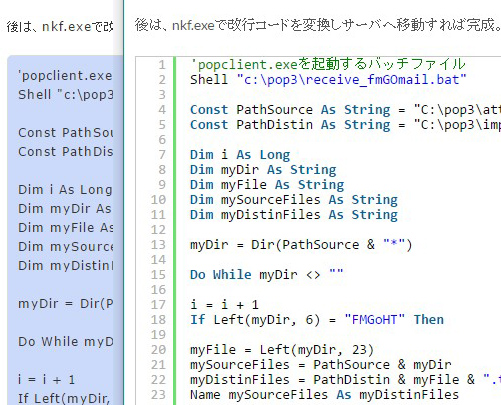
Task: Click ''popclient.exe' in the blue code block
Action: pyautogui.click(x=66, y=76)
